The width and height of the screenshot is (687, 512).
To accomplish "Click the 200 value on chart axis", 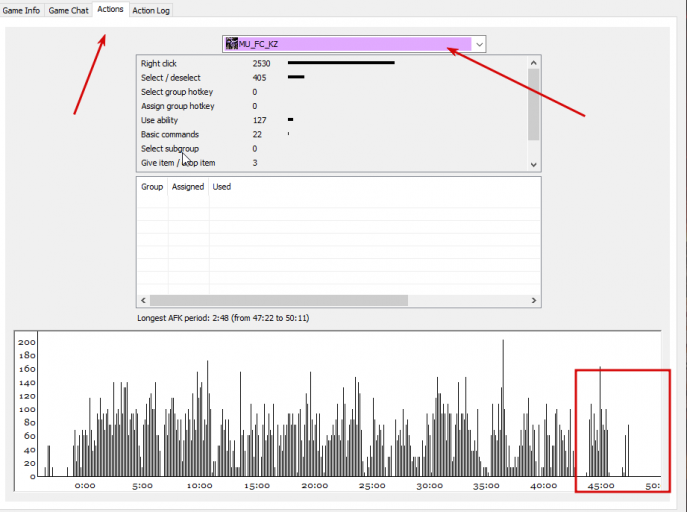I will [27, 342].
